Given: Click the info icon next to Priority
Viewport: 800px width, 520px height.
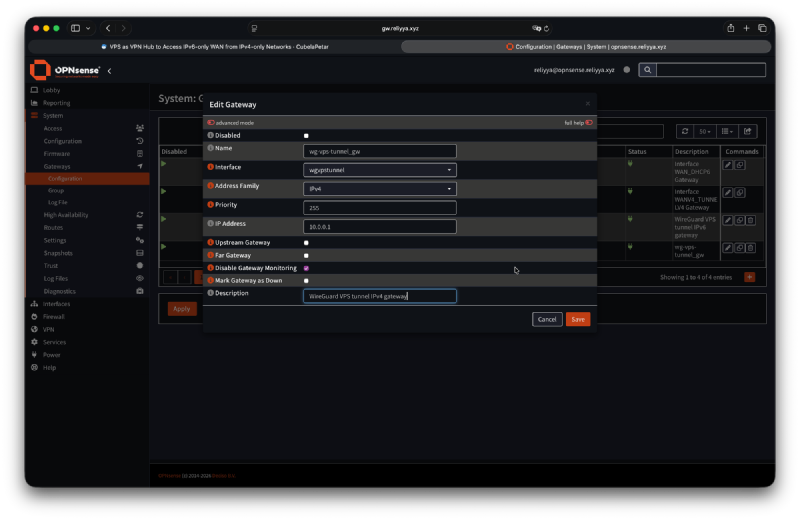Looking at the screenshot, I should (210, 205).
